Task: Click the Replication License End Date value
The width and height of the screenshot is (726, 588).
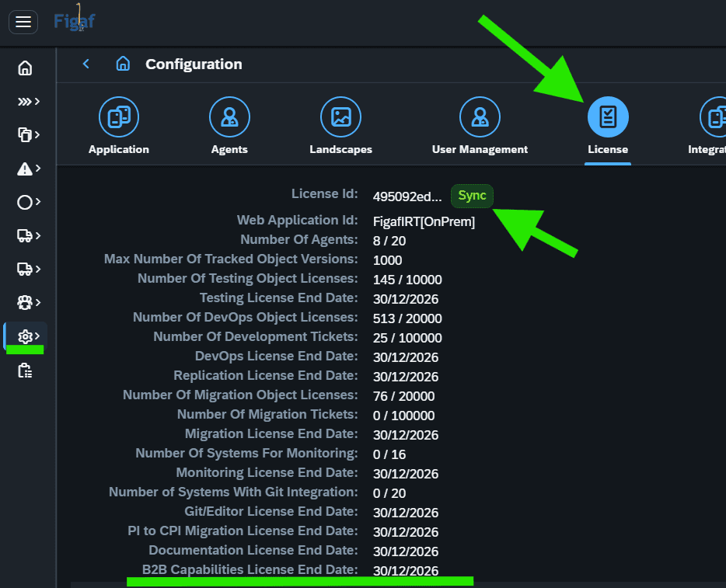Action: [405, 377]
